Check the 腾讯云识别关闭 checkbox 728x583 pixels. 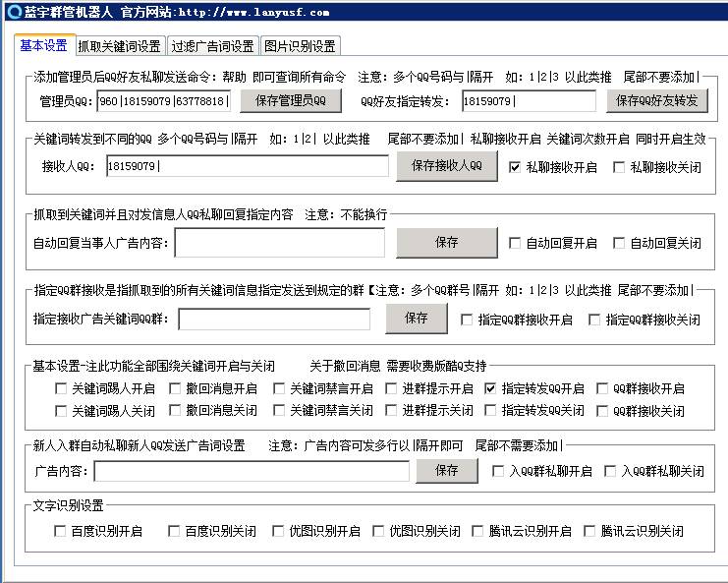click(589, 531)
